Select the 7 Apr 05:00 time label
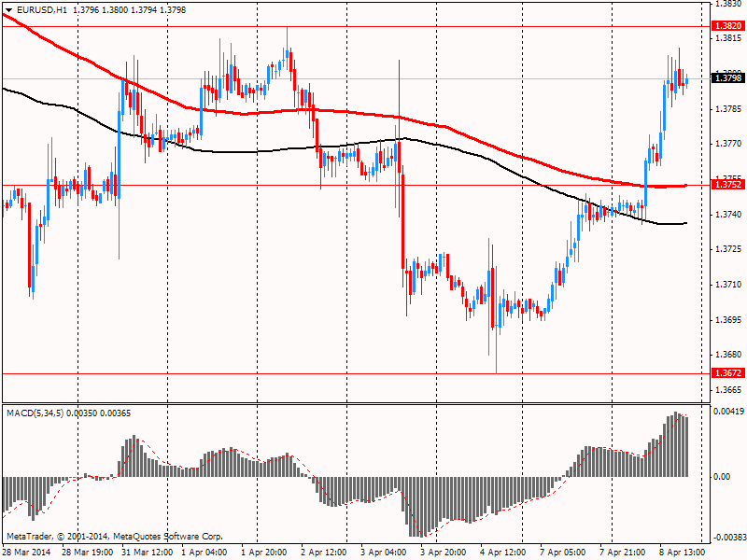Screen dimensions: 747x560 coord(563,553)
